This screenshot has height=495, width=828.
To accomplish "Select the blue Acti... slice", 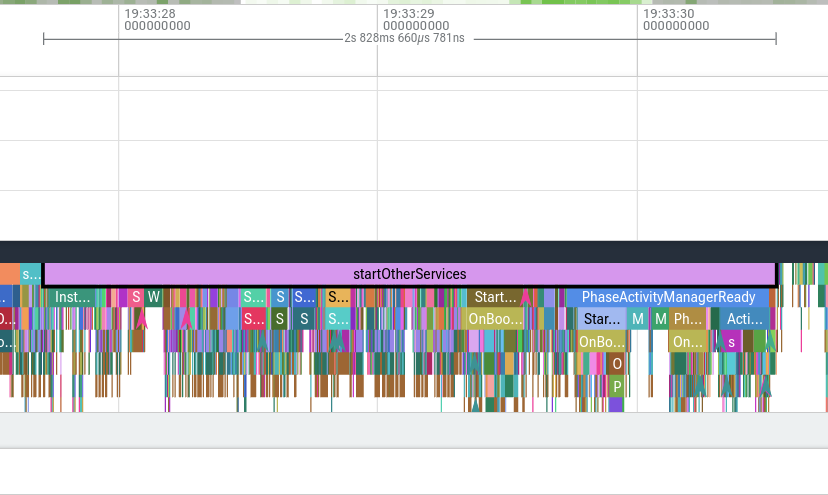I will point(745,319).
